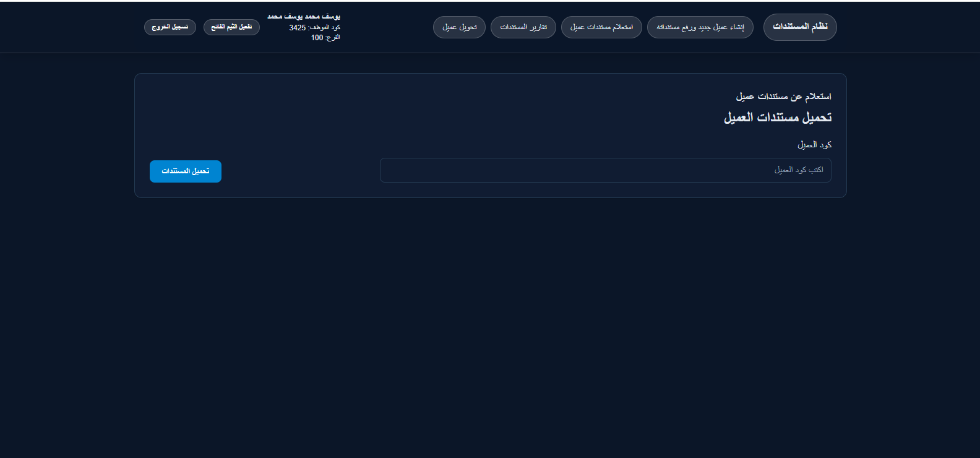Click the تحميل مستندات العميل card heading
This screenshot has width=980, height=458.
point(778,118)
